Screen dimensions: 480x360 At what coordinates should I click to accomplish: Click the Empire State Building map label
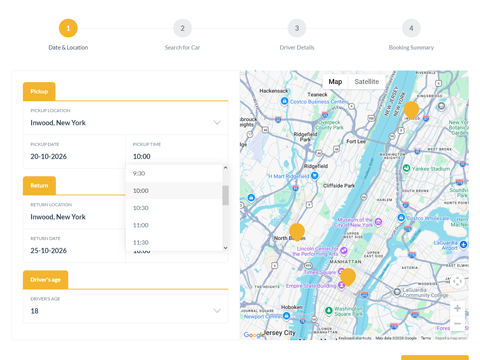(311, 286)
